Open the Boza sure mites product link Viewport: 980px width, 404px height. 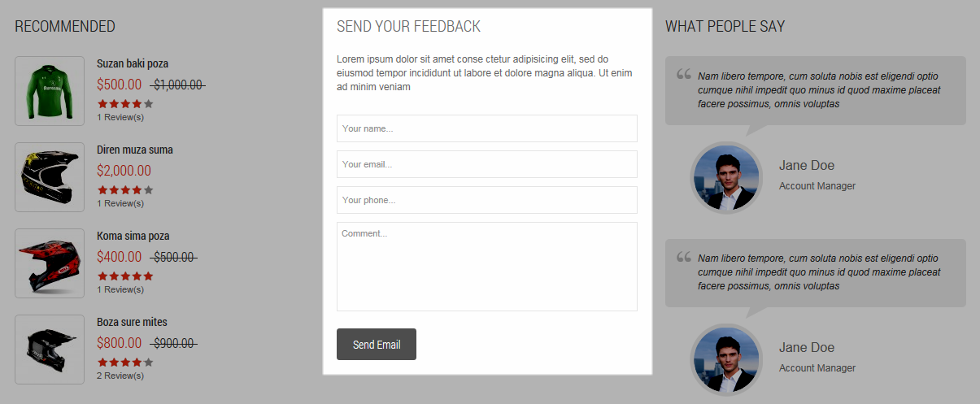132,322
